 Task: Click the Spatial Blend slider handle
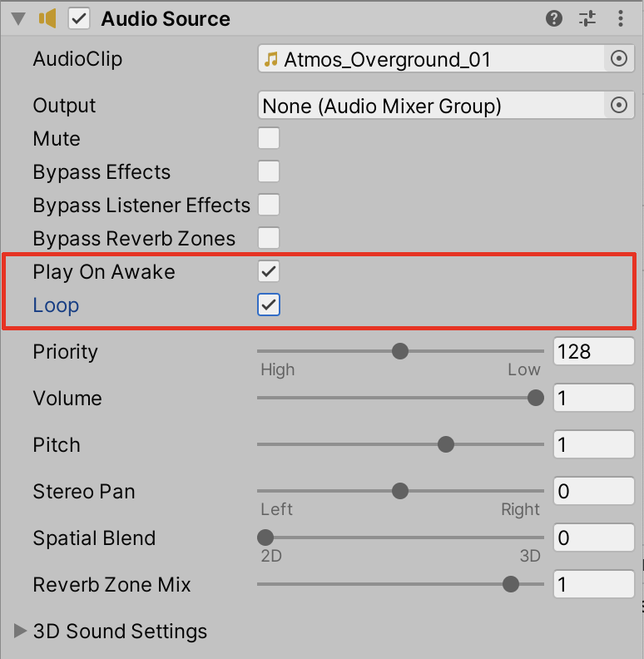click(x=265, y=538)
